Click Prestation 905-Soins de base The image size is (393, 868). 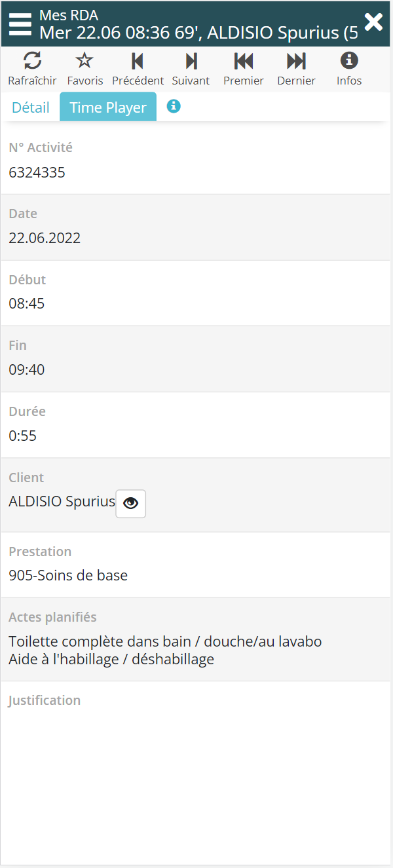[68, 575]
